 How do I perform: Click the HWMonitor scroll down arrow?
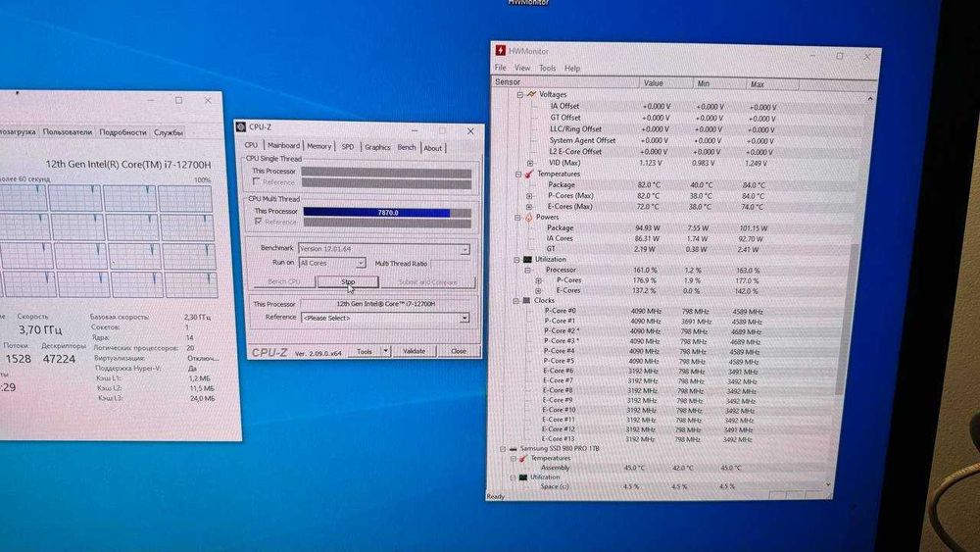click(828, 484)
